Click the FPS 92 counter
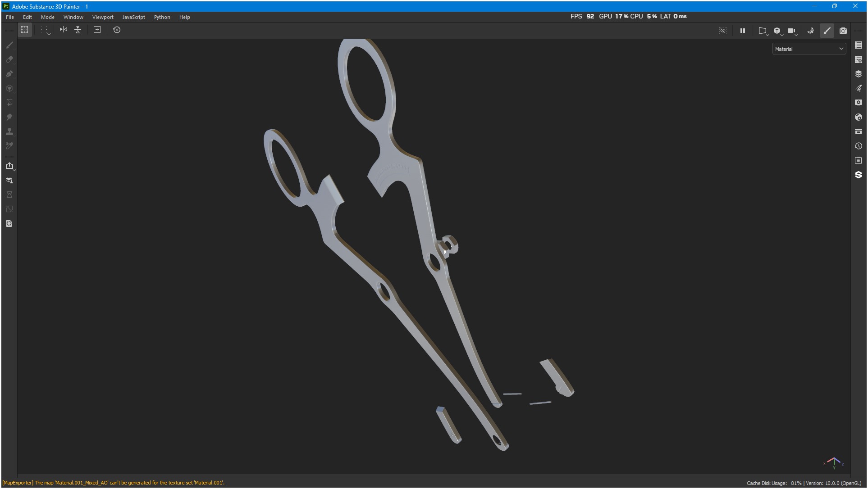Viewport: 868px width, 489px height. 582,16
